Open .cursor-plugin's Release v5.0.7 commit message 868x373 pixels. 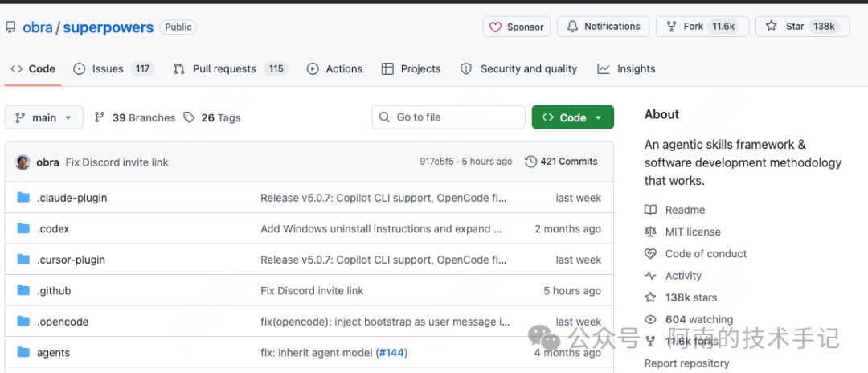[383, 260]
